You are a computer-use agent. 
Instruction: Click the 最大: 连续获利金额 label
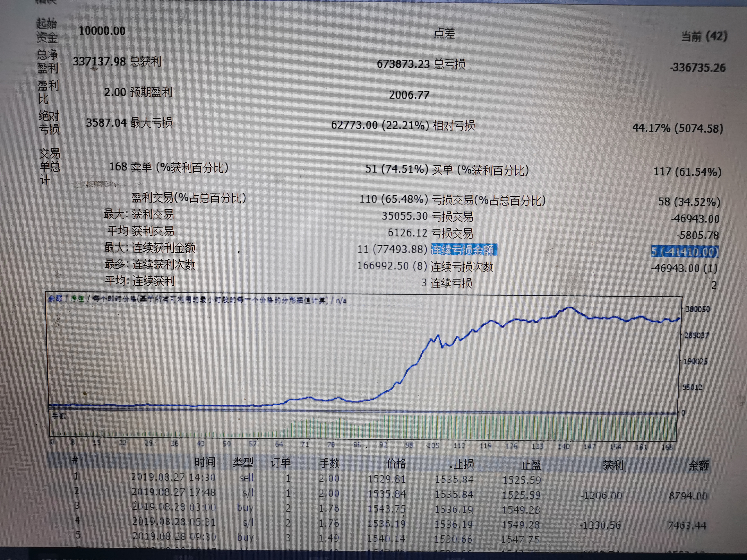[x=150, y=248]
